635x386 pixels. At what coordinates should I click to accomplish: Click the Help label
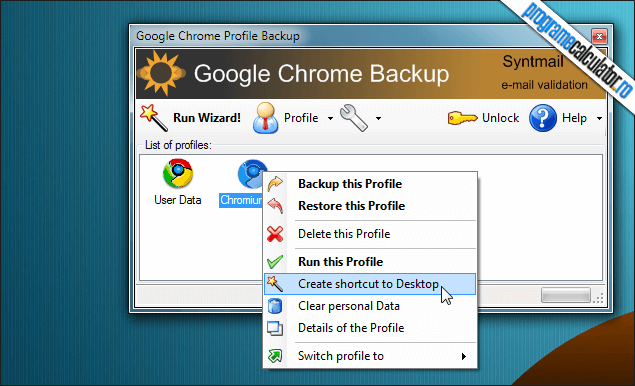coord(574,118)
